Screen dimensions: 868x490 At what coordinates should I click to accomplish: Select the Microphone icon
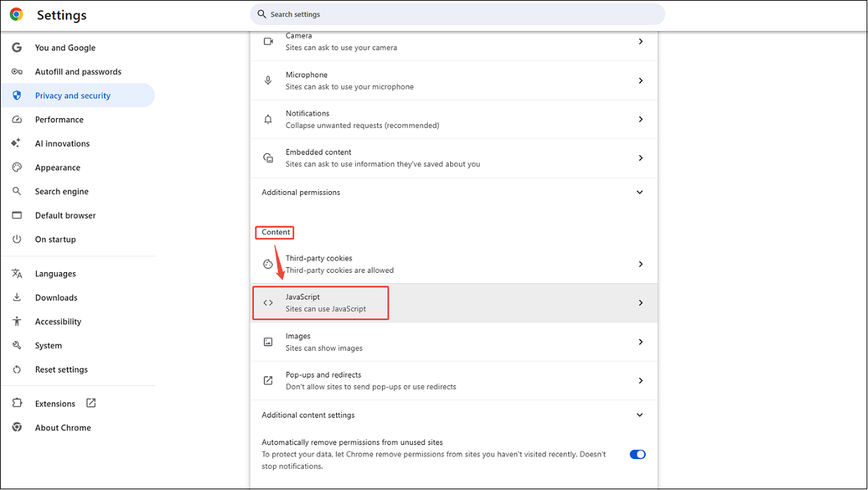pyautogui.click(x=268, y=79)
